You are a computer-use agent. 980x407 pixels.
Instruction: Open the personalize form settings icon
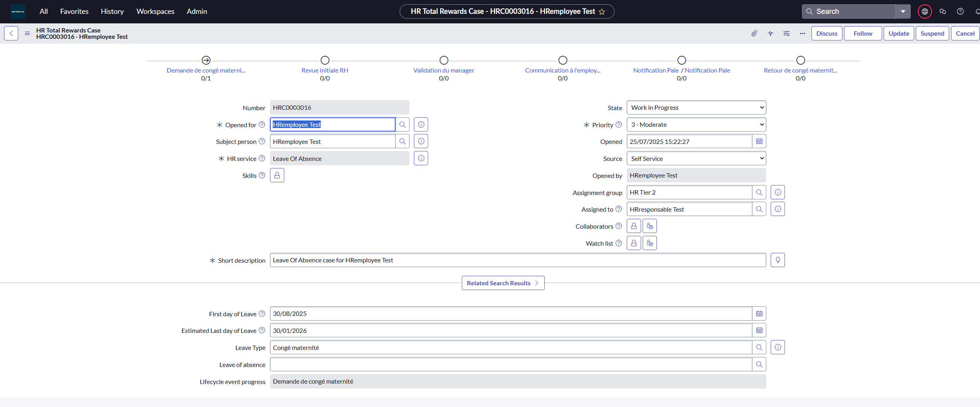(786, 33)
